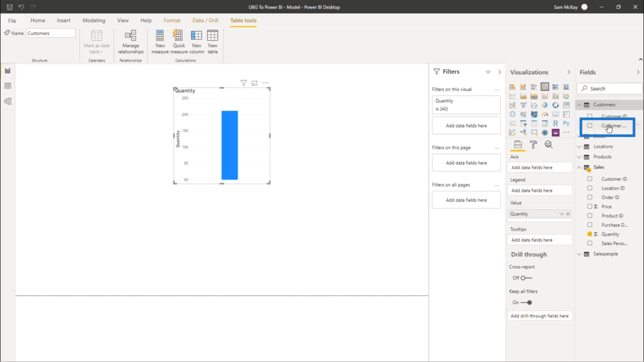Switch to Model view in sidebar
The image size is (644, 362).
tap(8, 101)
